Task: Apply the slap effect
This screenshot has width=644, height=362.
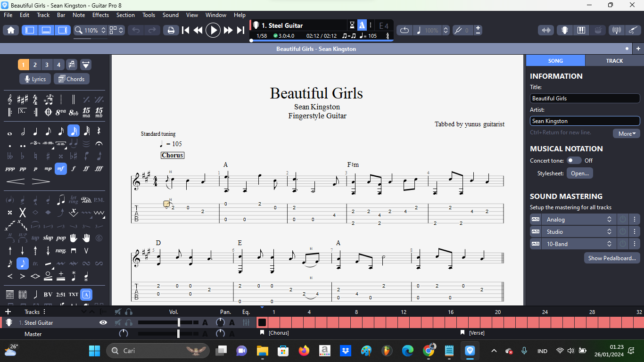Action: (x=48, y=238)
